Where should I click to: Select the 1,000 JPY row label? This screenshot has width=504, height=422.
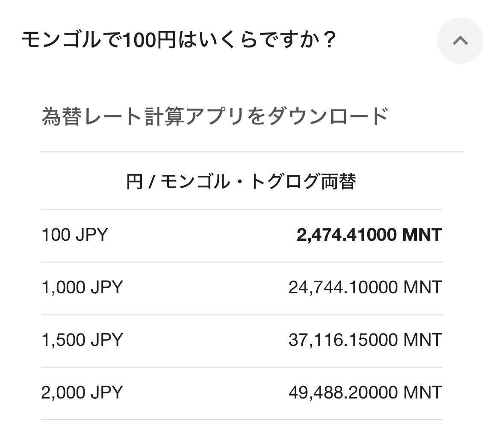click(x=82, y=287)
